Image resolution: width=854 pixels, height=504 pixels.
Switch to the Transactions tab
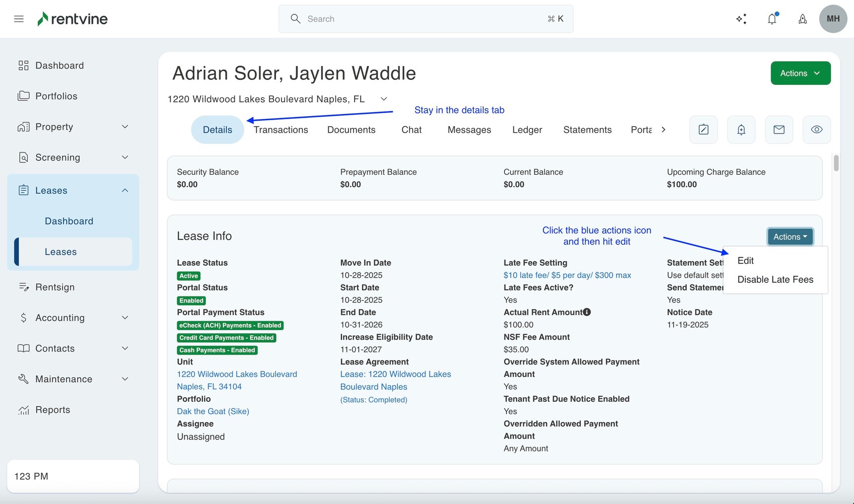point(281,130)
